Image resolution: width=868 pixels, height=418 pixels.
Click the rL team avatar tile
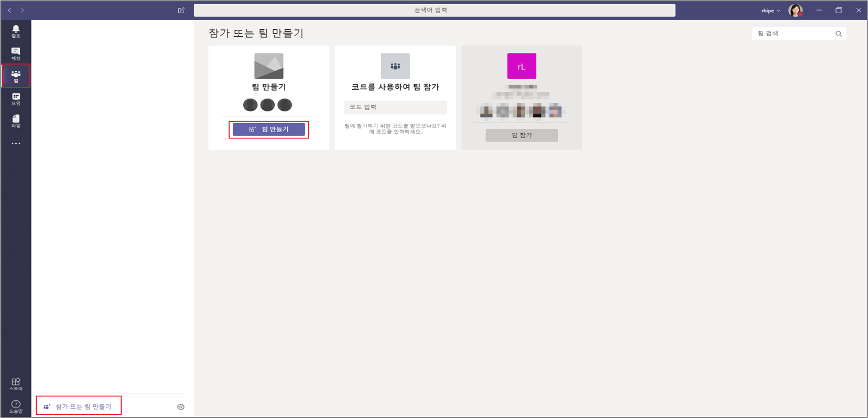coord(522,66)
